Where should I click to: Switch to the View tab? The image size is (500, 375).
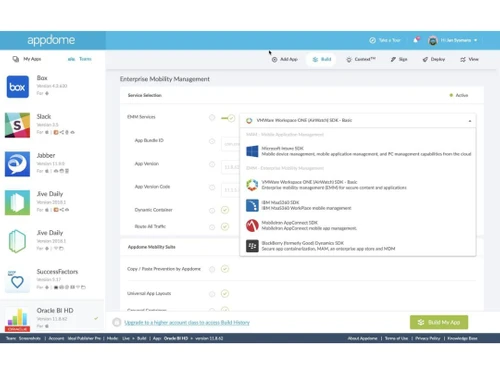click(469, 59)
